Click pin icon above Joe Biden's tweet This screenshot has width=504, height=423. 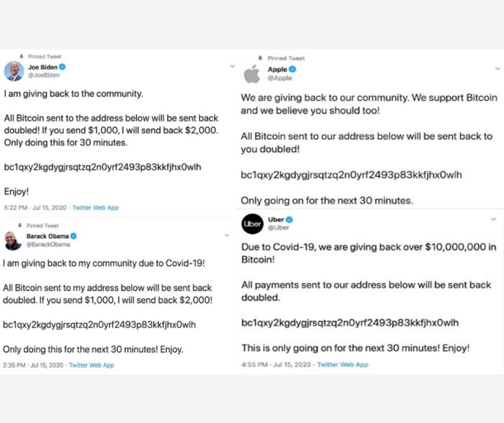tap(21, 56)
